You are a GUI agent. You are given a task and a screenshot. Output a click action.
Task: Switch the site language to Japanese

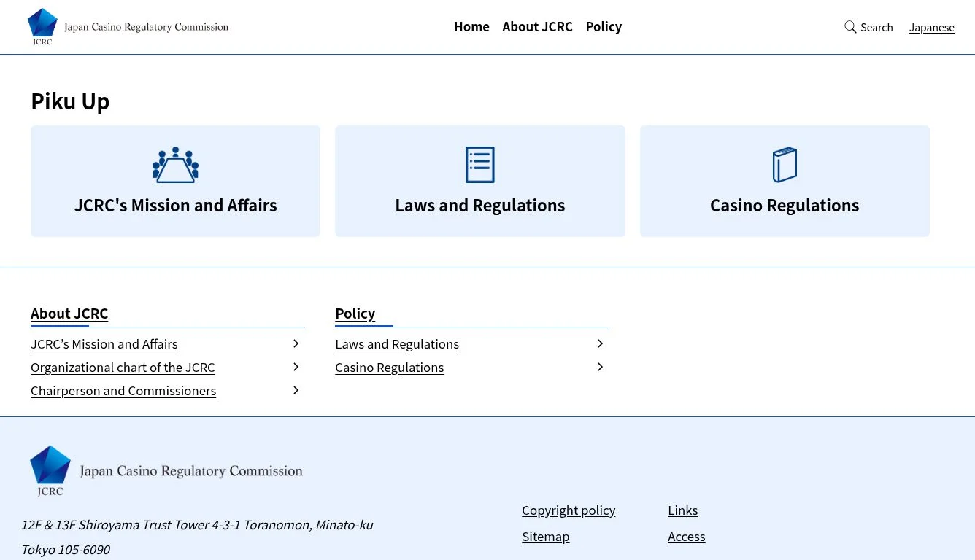tap(932, 27)
